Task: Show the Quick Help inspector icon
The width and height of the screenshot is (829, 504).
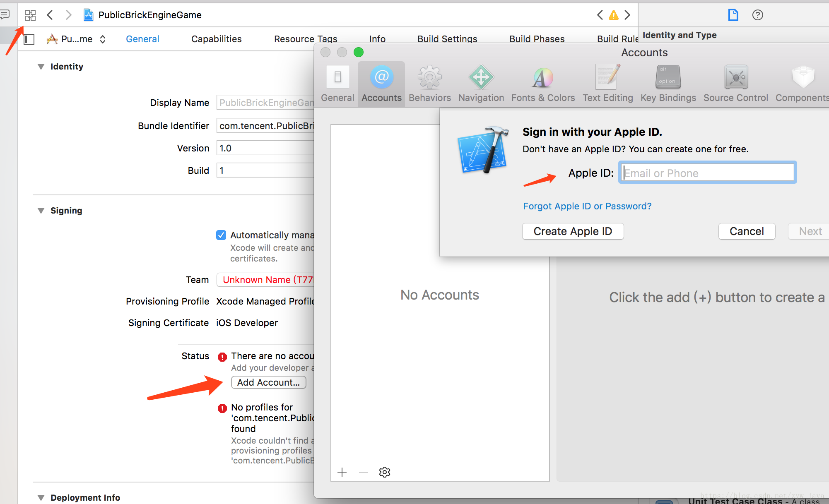Action: click(757, 15)
